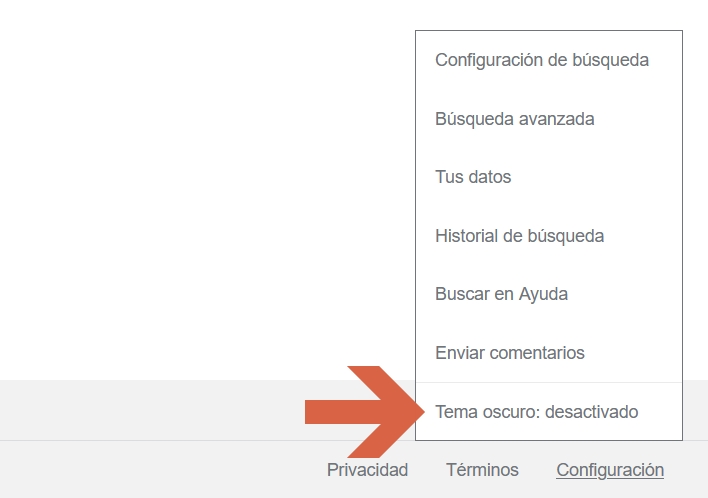Turn on dark theme from the settings menu
Screen dimensions: 708x498
tap(536, 412)
